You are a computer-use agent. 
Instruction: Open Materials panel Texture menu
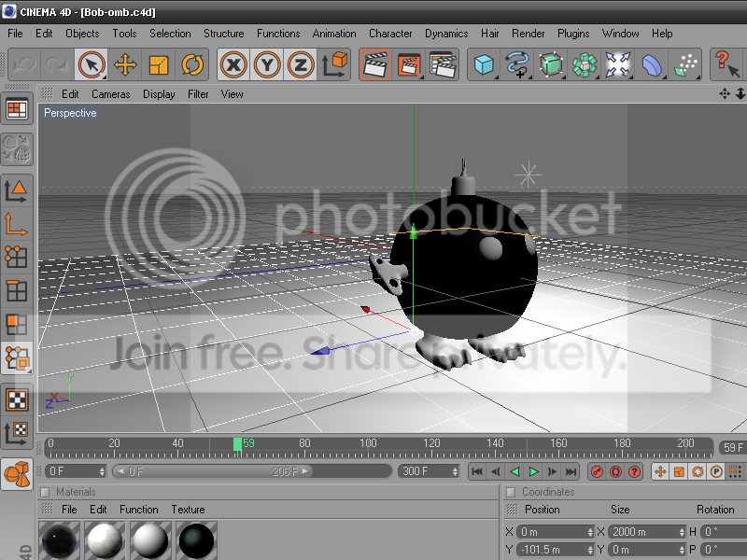[x=188, y=510]
